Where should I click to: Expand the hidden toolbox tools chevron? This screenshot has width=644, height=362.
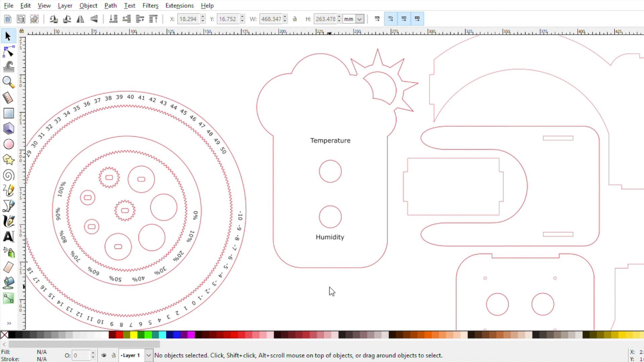9,323
